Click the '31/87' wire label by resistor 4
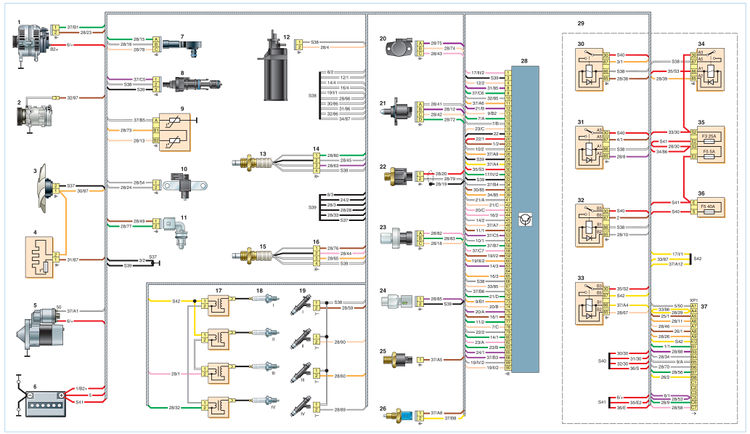The image size is (750, 434). (x=73, y=260)
